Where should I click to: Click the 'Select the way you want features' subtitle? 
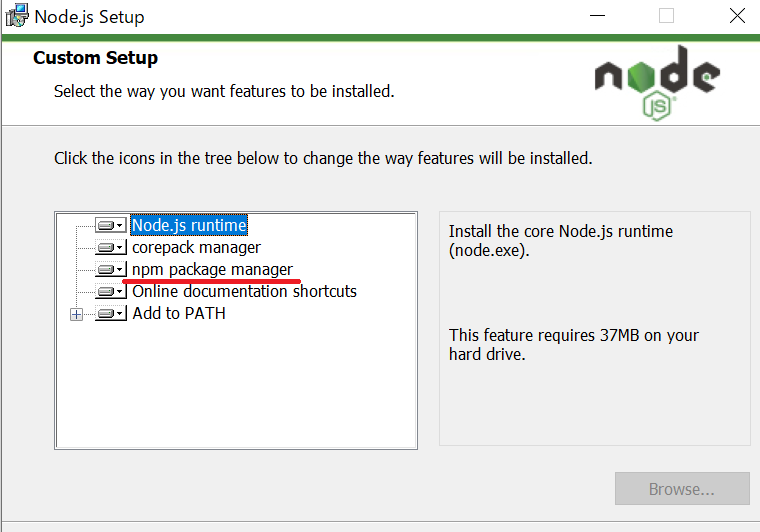click(x=224, y=91)
